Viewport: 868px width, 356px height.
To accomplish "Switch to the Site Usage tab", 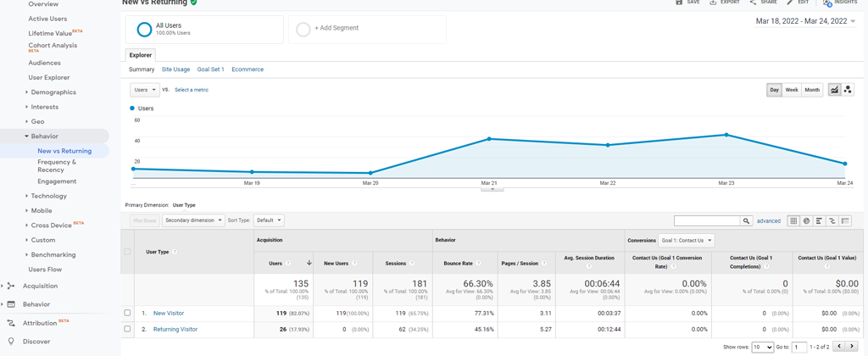I will click(x=175, y=70).
